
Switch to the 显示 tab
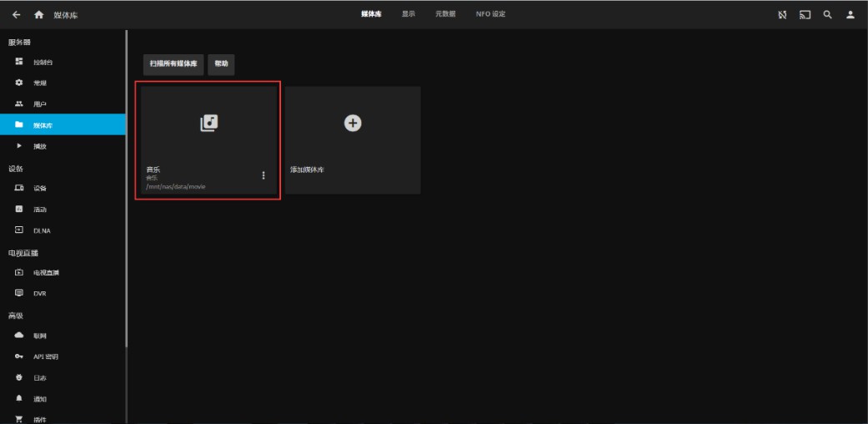409,14
